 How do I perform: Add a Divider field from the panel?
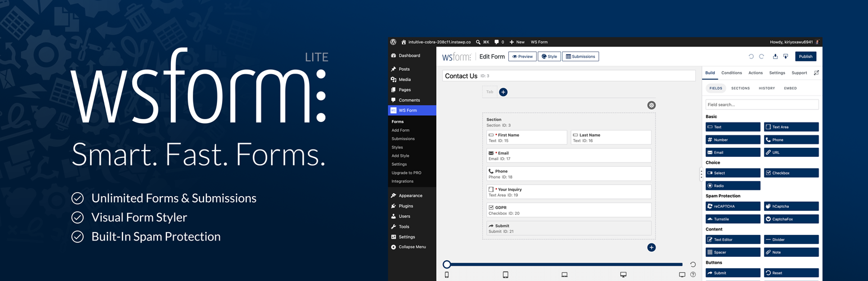click(791, 239)
